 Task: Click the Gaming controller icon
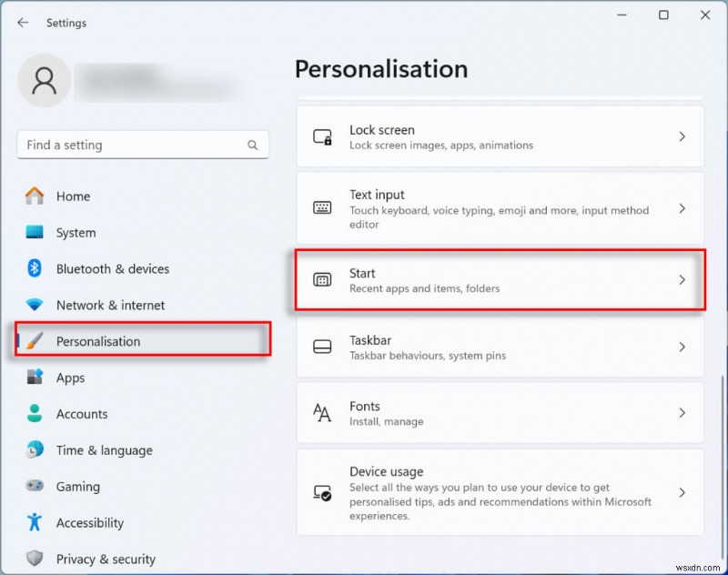point(35,486)
